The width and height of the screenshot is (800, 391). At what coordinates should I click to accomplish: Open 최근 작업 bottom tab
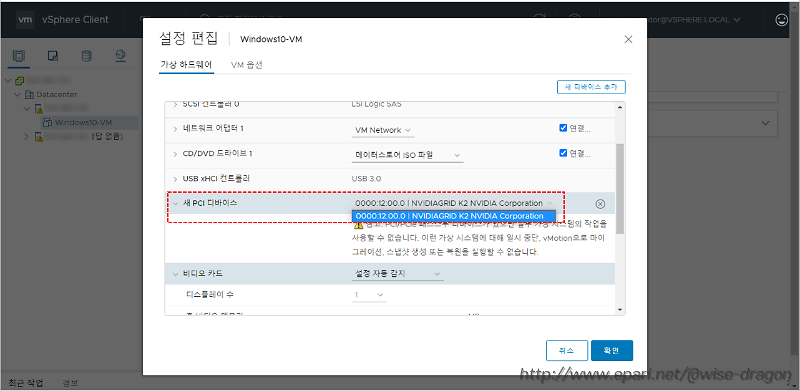click(26, 383)
